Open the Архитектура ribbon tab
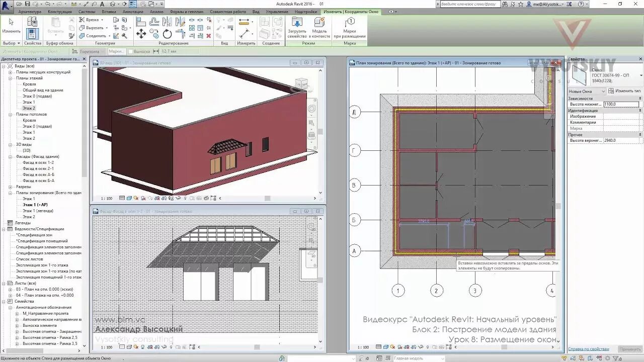644x362 pixels. click(30, 12)
